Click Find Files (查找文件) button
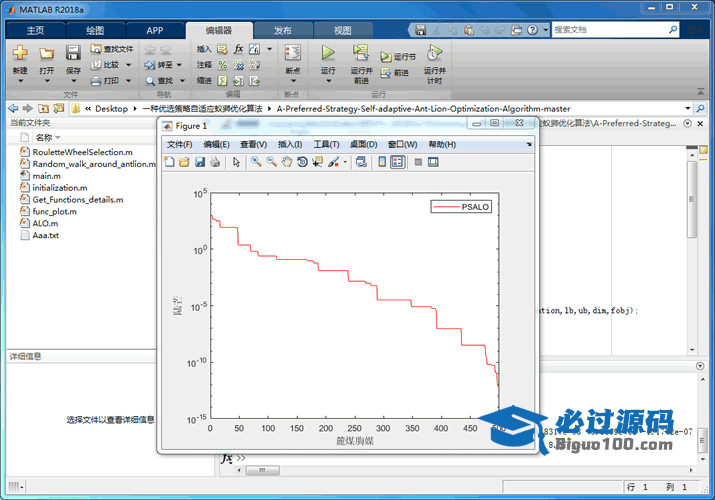This screenshot has height=500, width=715. pos(112,49)
